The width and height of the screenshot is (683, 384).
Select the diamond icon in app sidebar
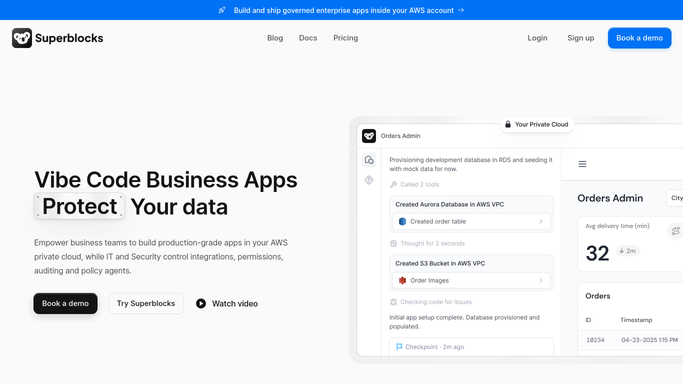point(369,180)
